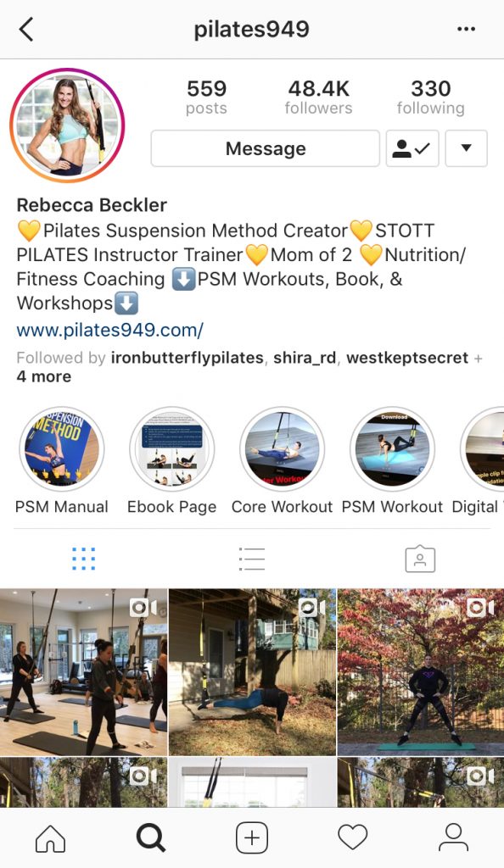Switch to grid view tab
Image resolution: width=504 pixels, height=868 pixels.
tap(84, 559)
